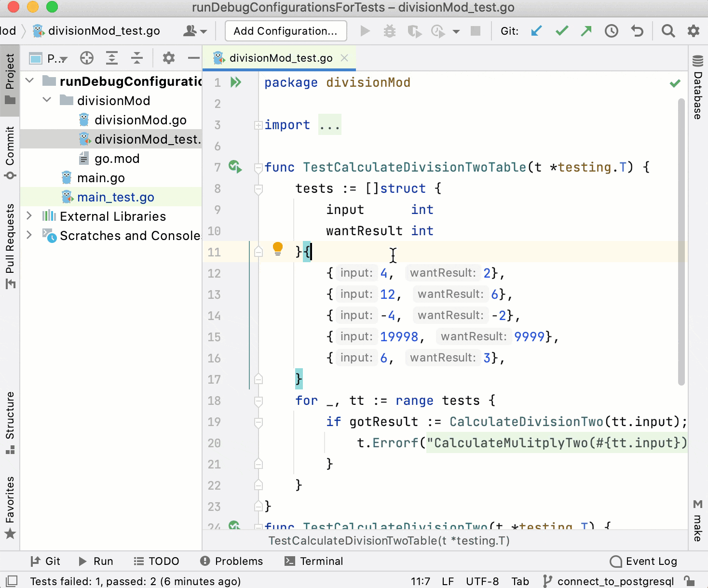708x588 pixels.
Task: Push commits with the Git push arrow
Action: click(586, 30)
